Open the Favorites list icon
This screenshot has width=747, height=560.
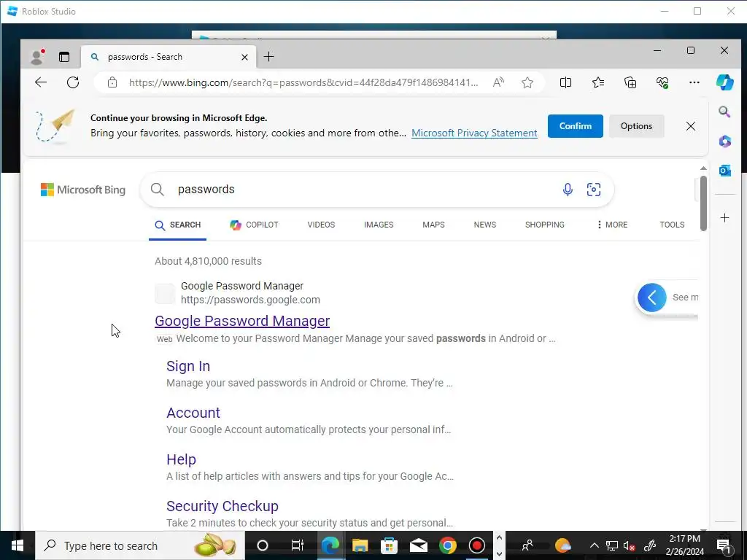598,82
